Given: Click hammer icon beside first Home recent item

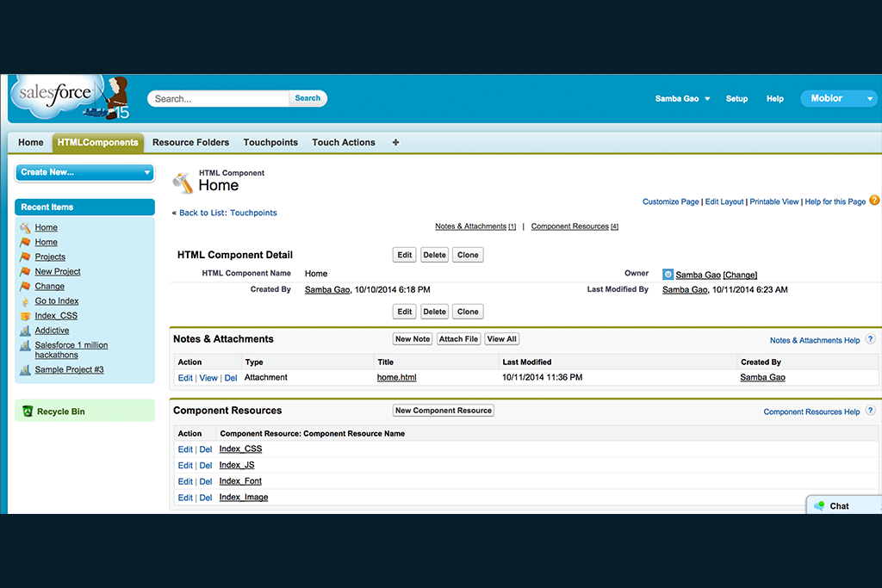Looking at the screenshot, I should click(x=25, y=227).
